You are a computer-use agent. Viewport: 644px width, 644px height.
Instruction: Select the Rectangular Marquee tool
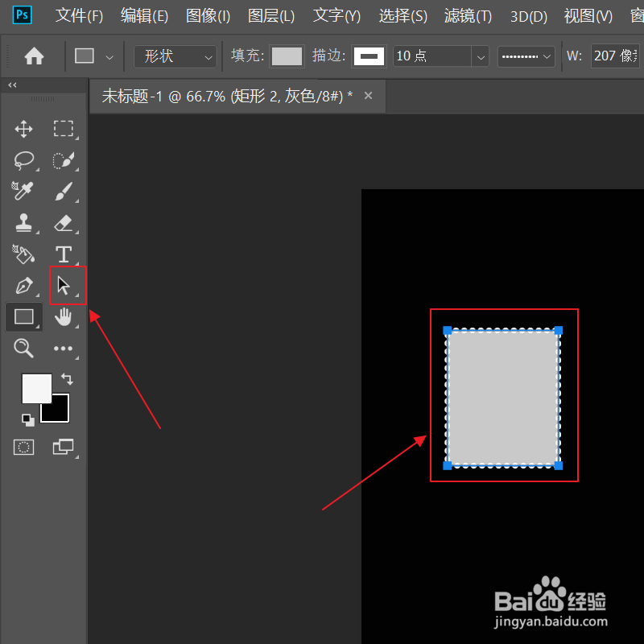64,129
